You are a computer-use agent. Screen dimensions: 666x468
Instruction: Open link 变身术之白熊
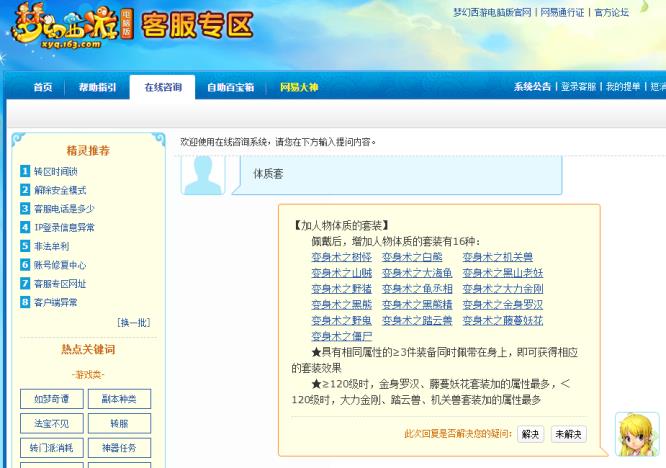click(412, 257)
